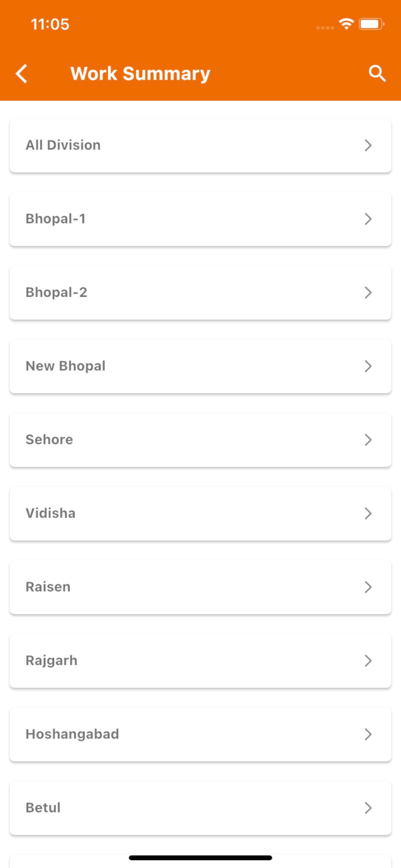Tap the home indicator bar

pos(200,858)
